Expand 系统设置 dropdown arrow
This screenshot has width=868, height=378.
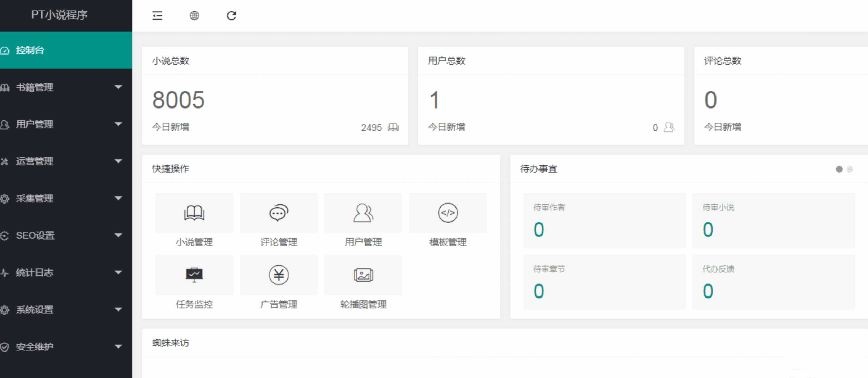118,310
